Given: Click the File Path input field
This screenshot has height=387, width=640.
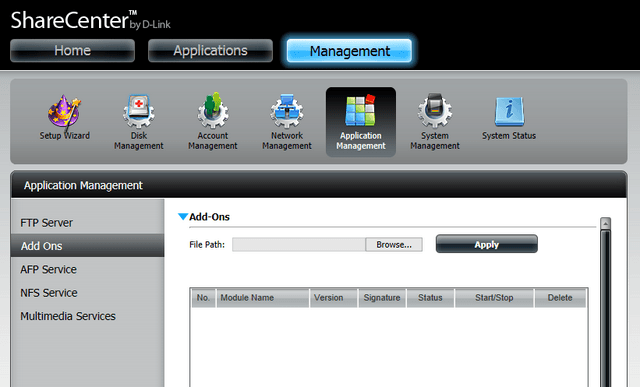Looking at the screenshot, I should pyautogui.click(x=299, y=245).
